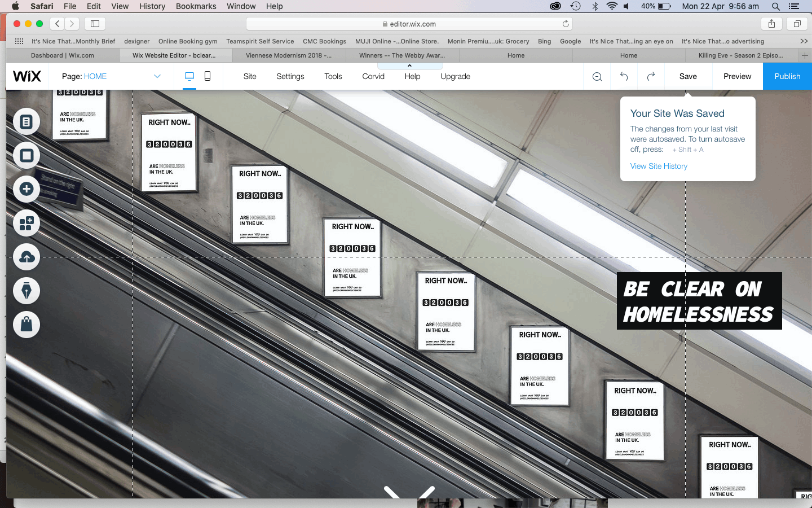
Task: Undo the last editor action
Action: (624, 76)
